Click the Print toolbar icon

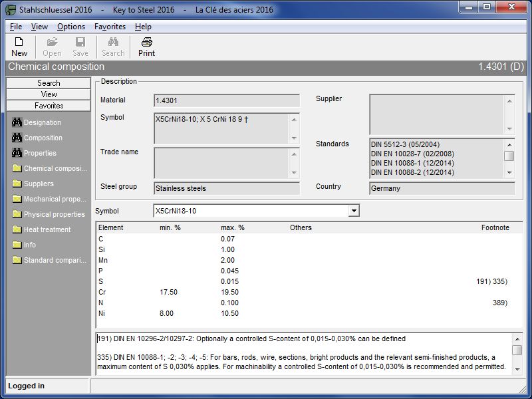pos(146,47)
